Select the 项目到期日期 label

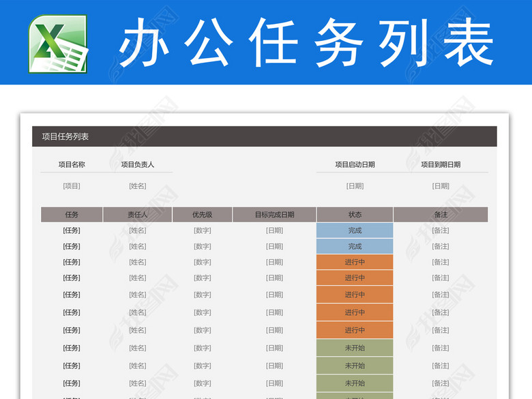click(x=441, y=164)
